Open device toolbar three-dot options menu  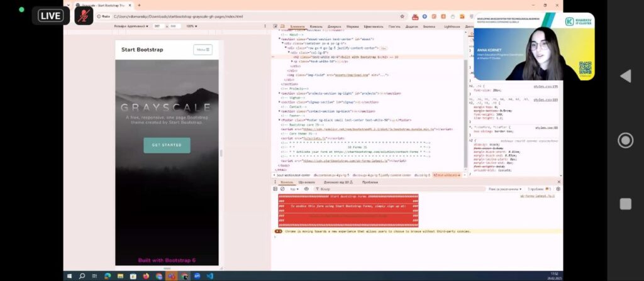[x=265, y=26]
